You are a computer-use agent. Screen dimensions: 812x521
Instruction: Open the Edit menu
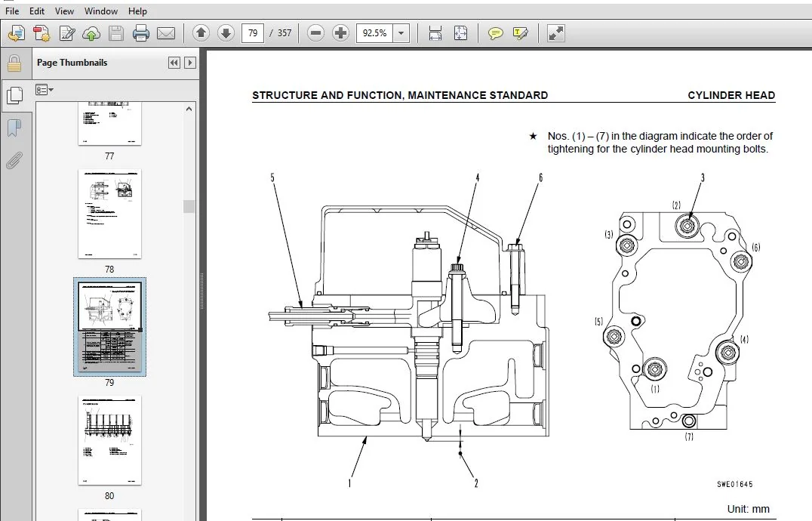pyautogui.click(x=37, y=11)
